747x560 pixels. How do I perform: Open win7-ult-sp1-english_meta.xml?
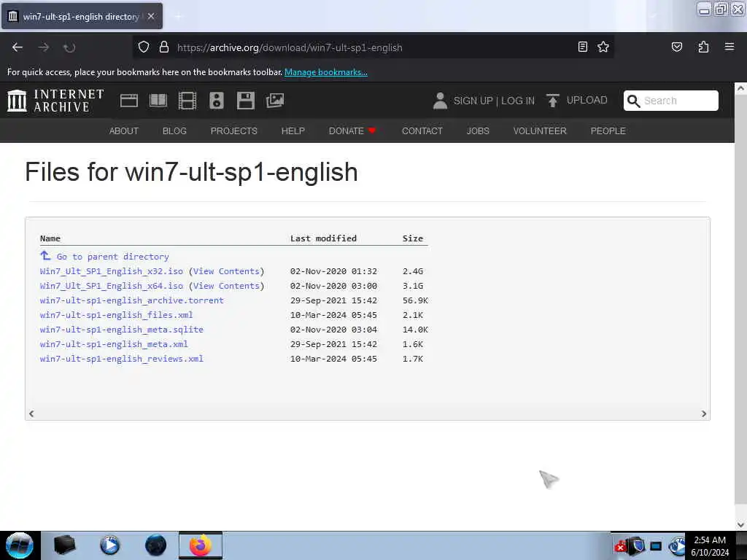pos(114,344)
